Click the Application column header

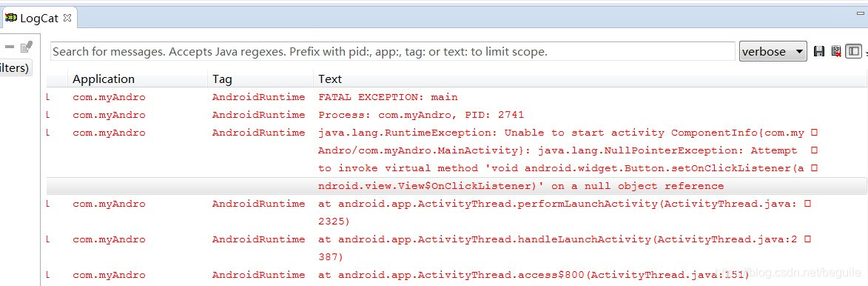(104, 79)
